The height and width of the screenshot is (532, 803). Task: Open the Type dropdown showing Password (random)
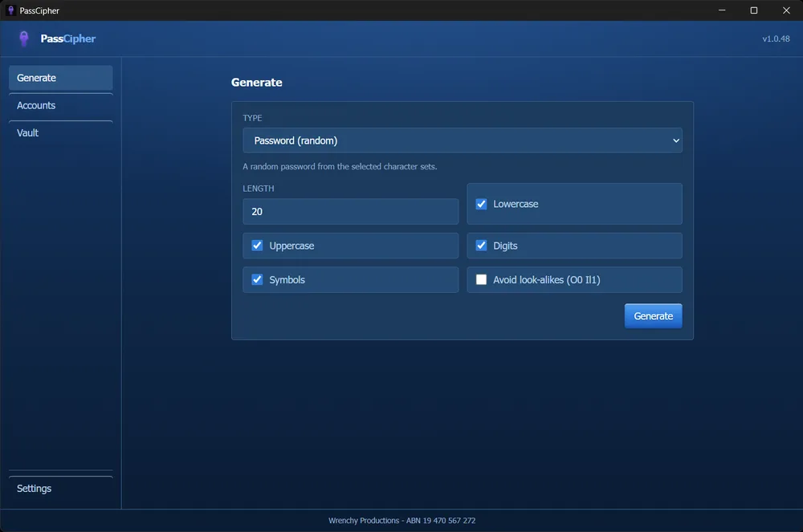click(x=462, y=140)
